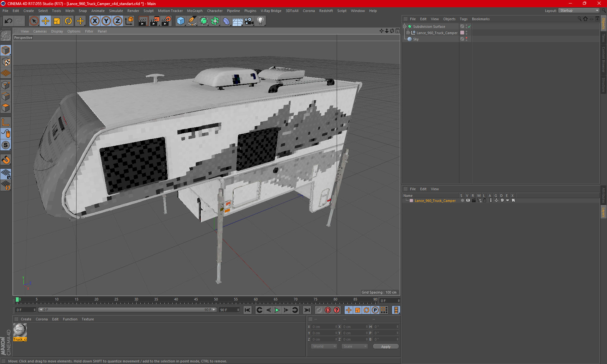Open the Layout Startup dropdown
The width and height of the screenshot is (607, 364).
coord(579,10)
